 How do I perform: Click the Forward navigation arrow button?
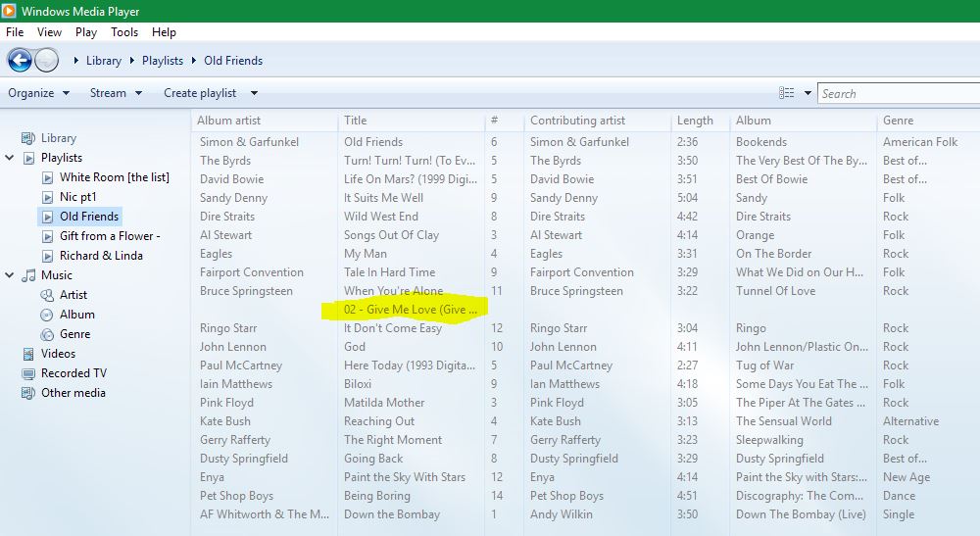coord(47,61)
